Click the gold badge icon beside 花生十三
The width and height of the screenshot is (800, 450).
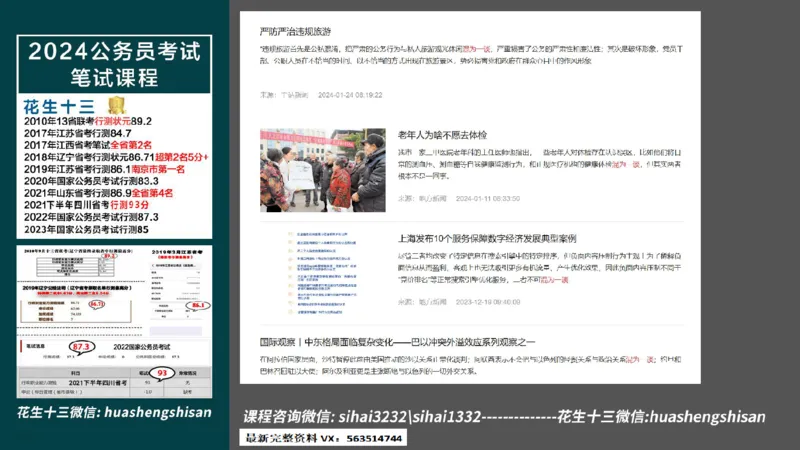pos(116,105)
